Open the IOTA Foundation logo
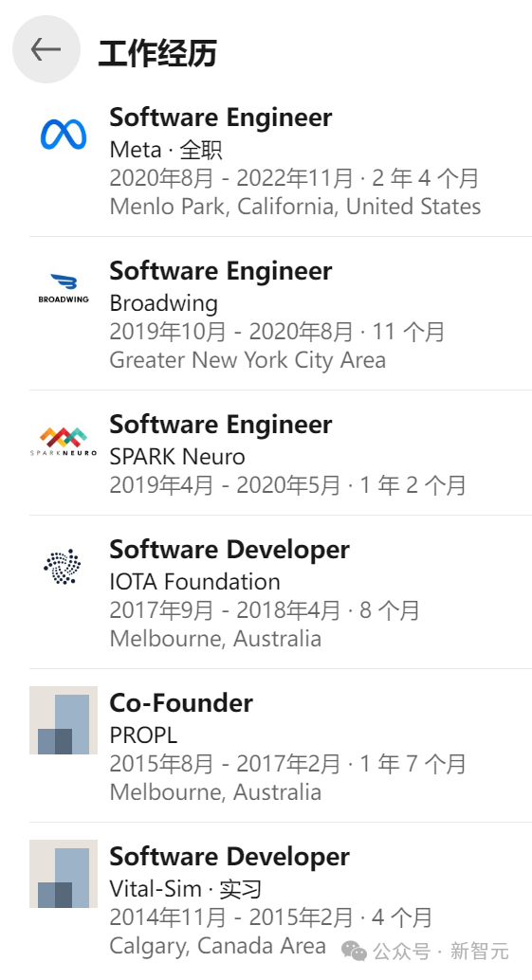This screenshot has height=980, width=532. click(x=63, y=566)
